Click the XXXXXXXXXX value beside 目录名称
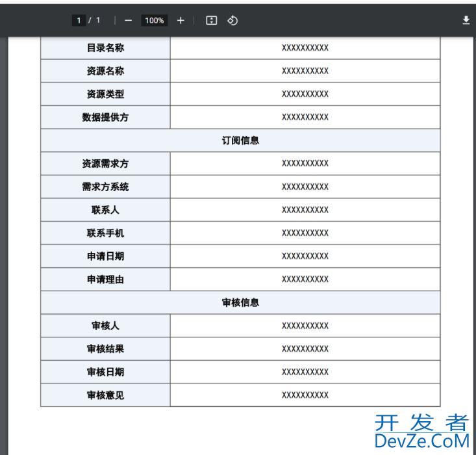476x455 pixels. 305,47
